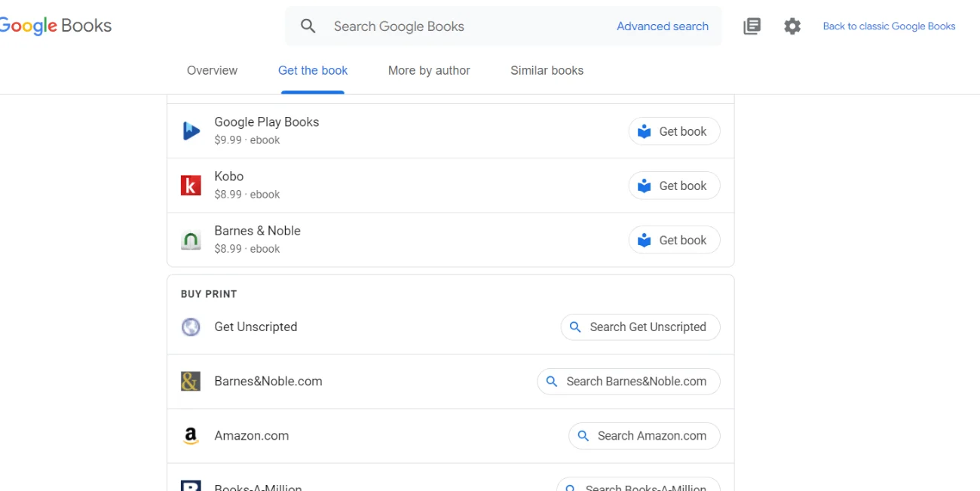Open the settings gear icon

click(792, 26)
